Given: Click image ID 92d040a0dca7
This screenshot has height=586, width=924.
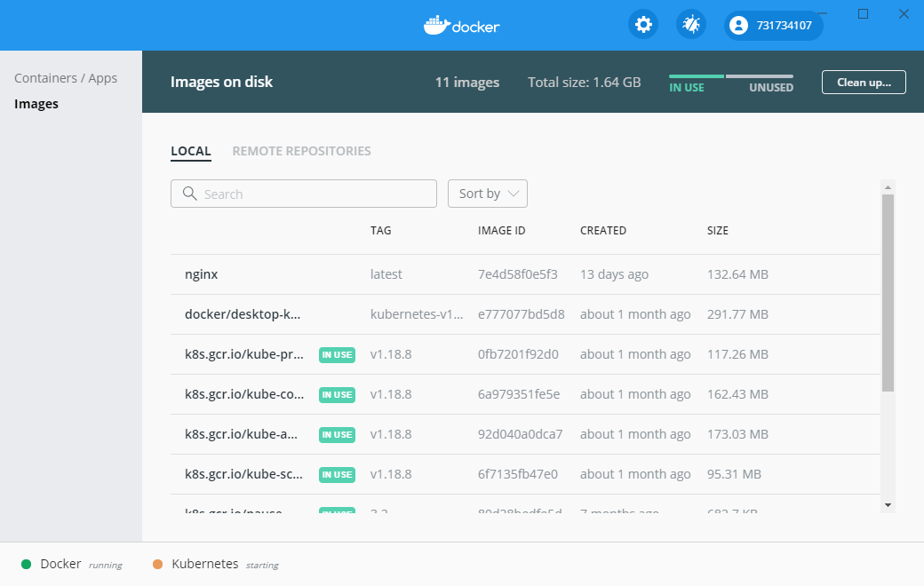Looking at the screenshot, I should (521, 435).
